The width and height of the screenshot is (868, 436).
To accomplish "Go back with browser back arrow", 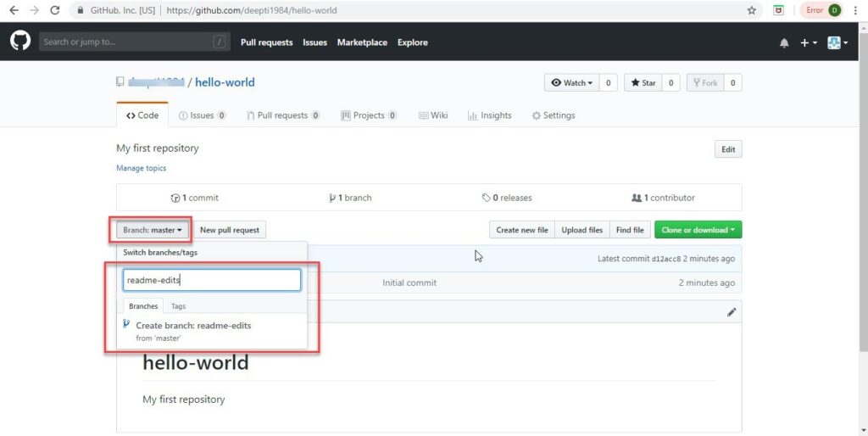I will click(x=14, y=10).
